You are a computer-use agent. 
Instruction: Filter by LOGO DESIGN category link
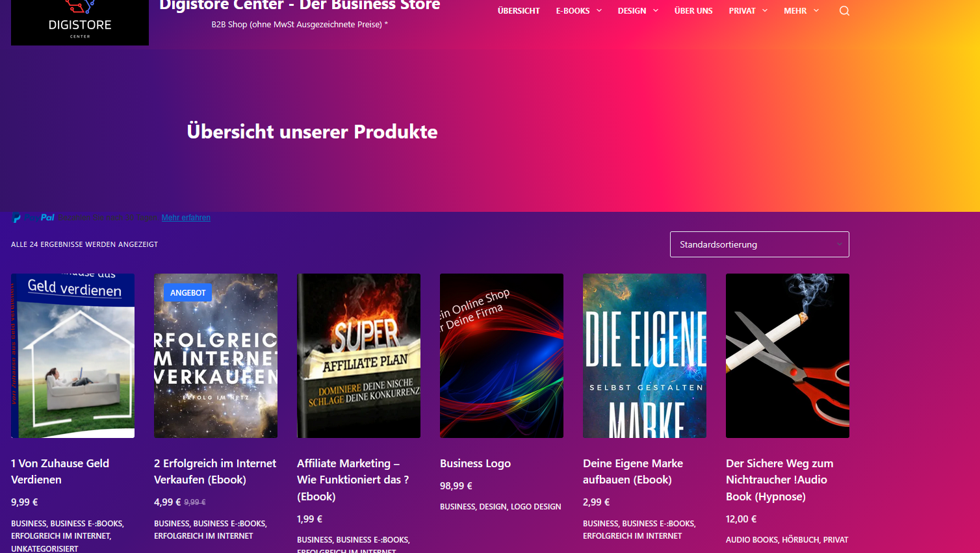535,507
